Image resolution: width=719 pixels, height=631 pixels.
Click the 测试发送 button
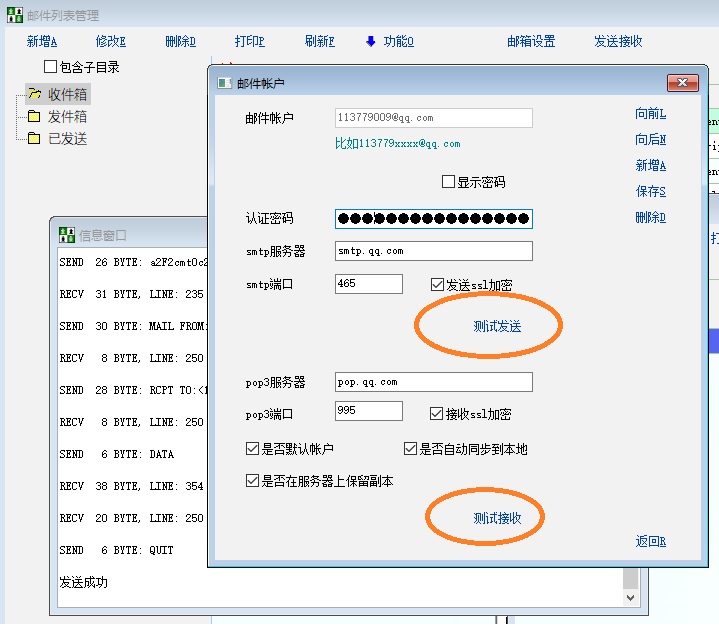pyautogui.click(x=497, y=326)
